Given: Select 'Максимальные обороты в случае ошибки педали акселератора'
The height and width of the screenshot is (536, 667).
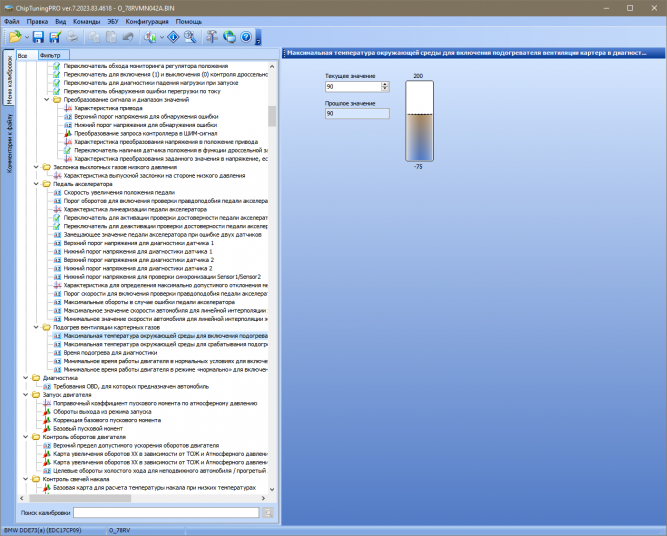Looking at the screenshot, I should (149, 302).
